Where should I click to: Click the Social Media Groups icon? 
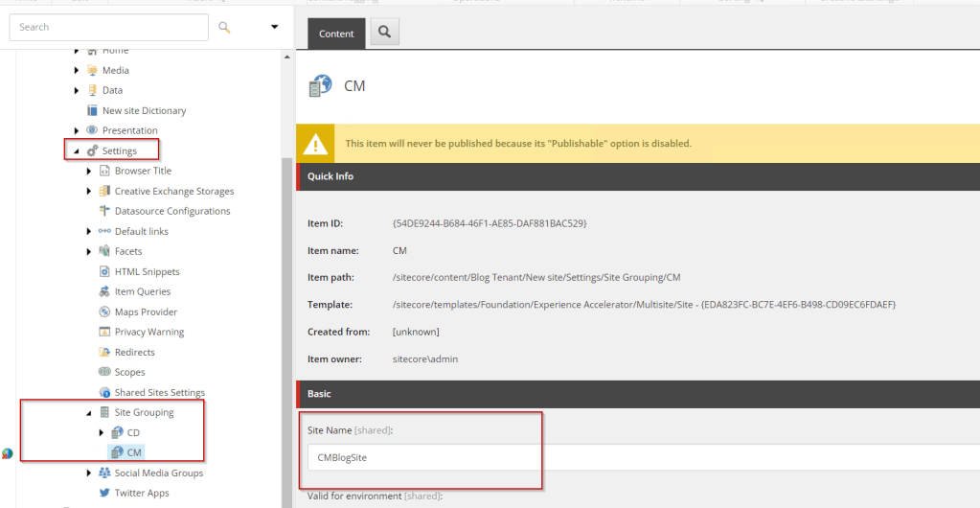(104, 473)
